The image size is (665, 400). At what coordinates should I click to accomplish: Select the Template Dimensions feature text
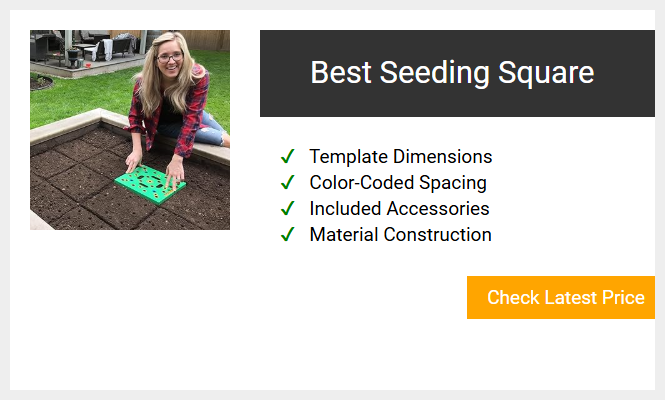pos(401,157)
